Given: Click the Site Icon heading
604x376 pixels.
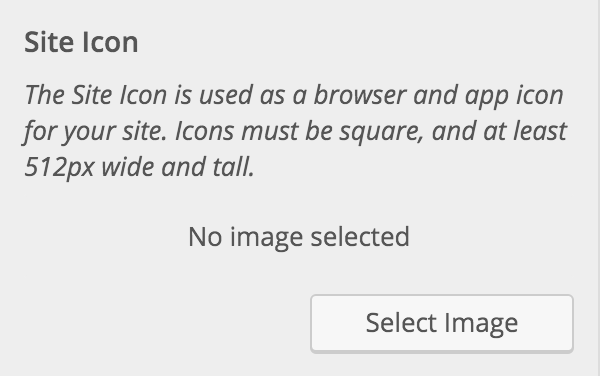Looking at the screenshot, I should pos(81,42).
